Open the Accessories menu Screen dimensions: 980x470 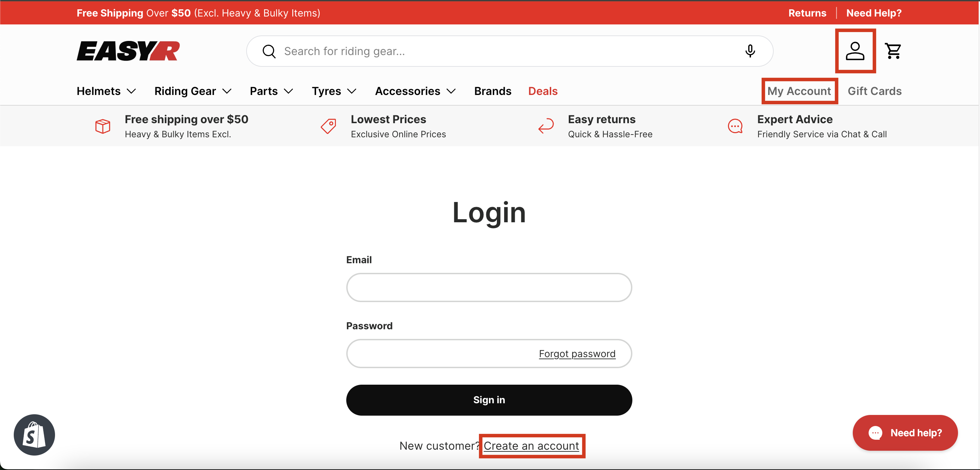407,91
